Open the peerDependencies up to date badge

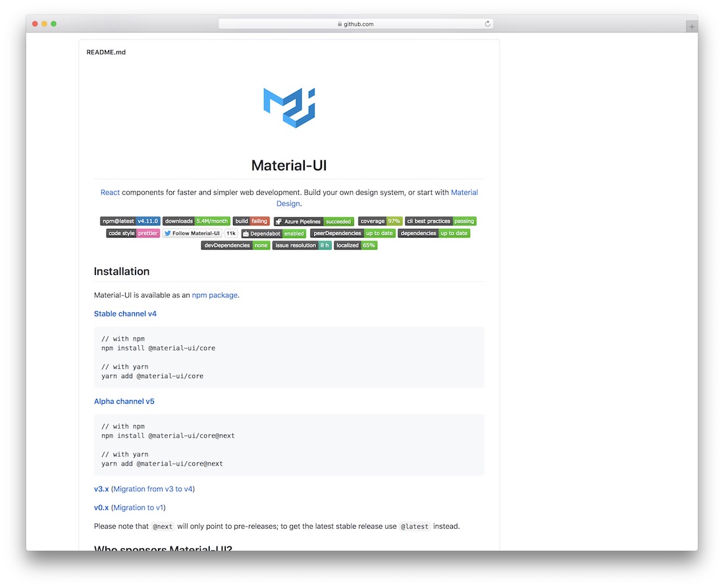point(353,233)
